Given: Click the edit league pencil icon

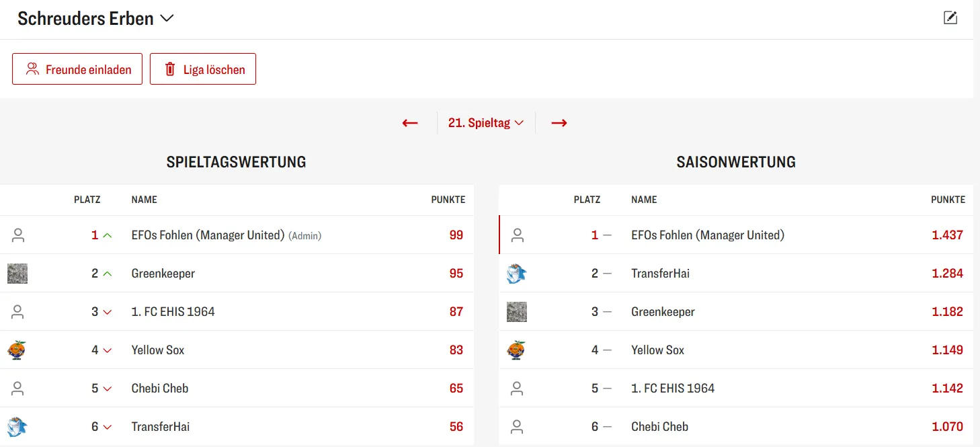Looking at the screenshot, I should 950,18.
